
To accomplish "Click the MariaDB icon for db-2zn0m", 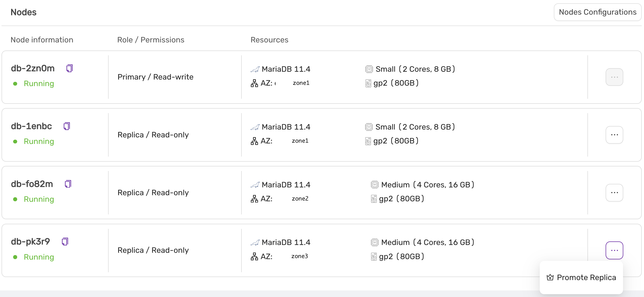I will (255, 69).
